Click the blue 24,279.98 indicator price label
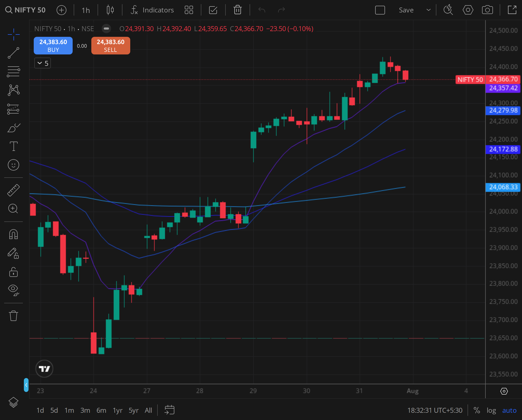The width and height of the screenshot is (522, 420). click(x=503, y=110)
